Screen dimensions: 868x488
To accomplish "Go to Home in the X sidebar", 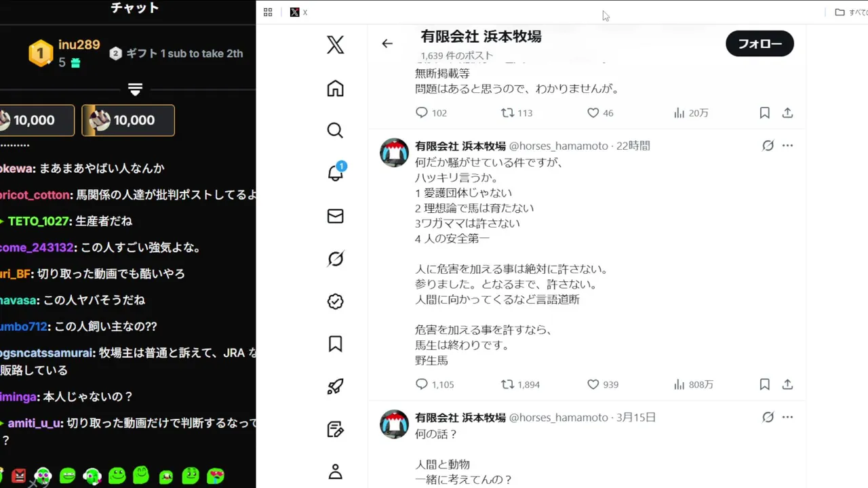I will [x=335, y=88].
